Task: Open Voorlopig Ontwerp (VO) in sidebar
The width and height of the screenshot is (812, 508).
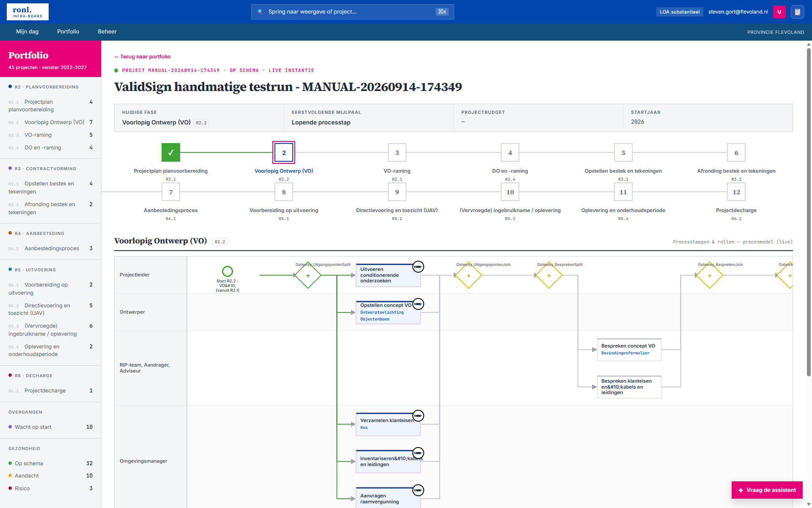Action: pos(51,122)
